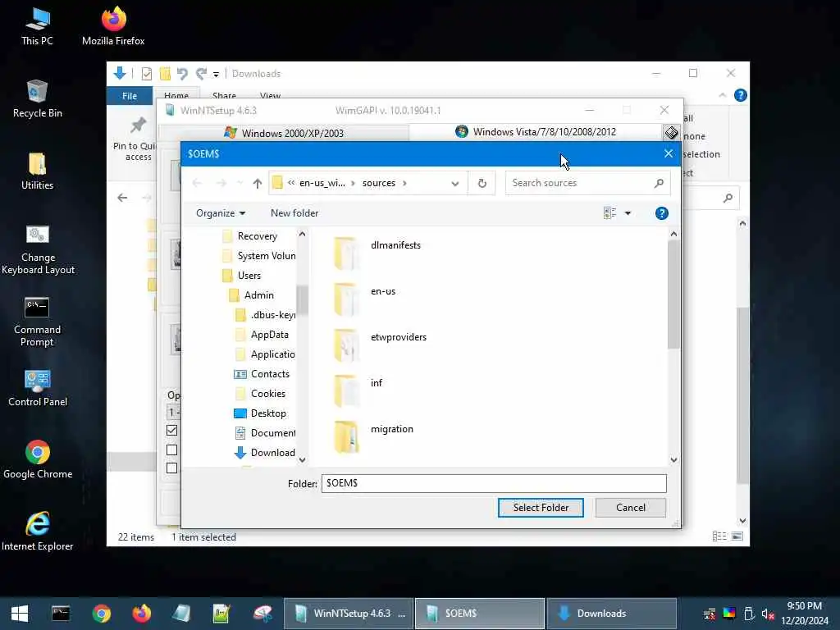Collapse the Downloads window ribbon

pos(722,95)
